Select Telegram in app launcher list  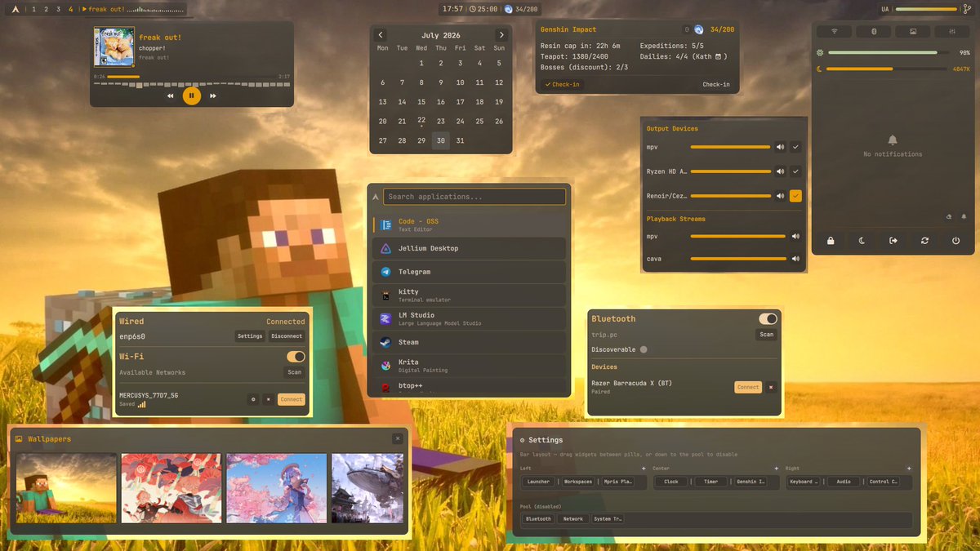(x=470, y=272)
